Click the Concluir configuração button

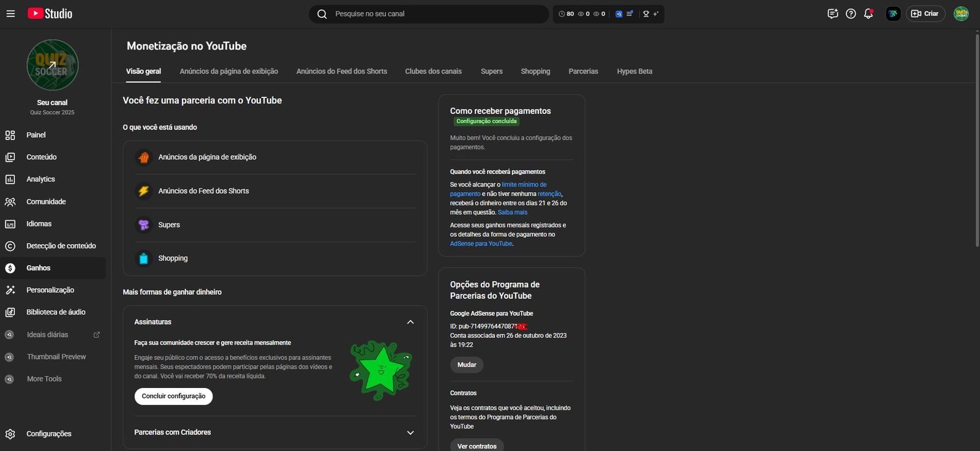[x=173, y=397]
